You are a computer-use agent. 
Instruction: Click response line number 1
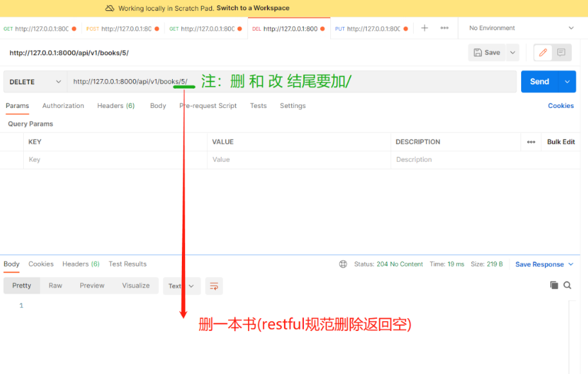(21, 306)
